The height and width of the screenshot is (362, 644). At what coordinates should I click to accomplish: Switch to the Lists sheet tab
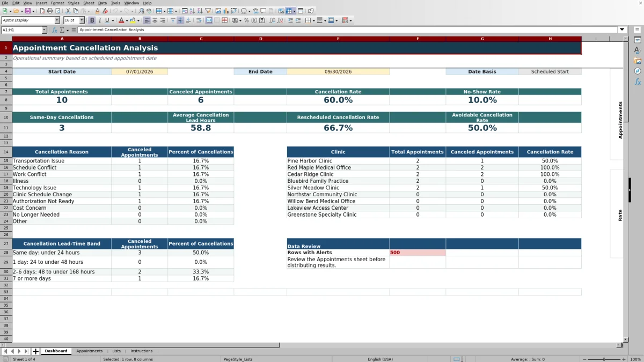(x=116, y=351)
